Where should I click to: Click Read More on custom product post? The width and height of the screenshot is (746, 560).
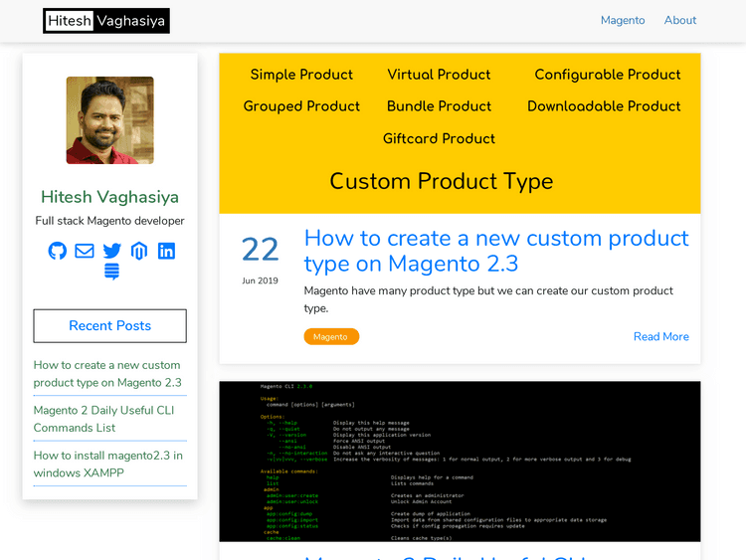click(x=660, y=337)
